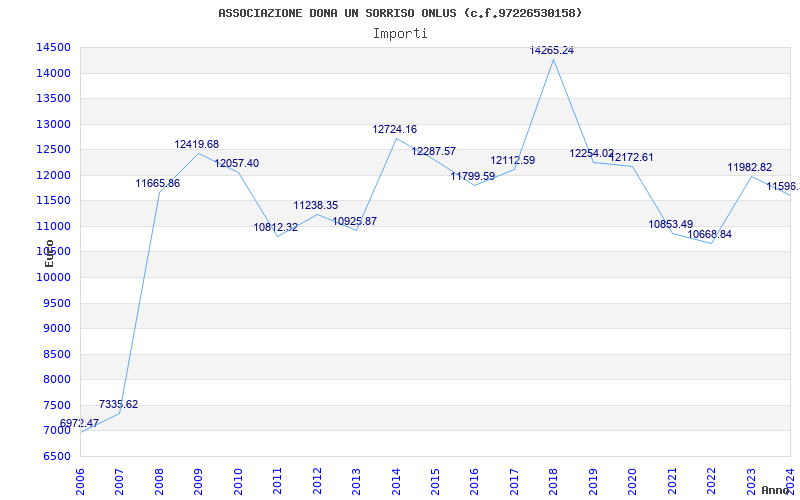This screenshot has width=800, height=500.
Task: Click the y-axis value 10000
Action: click(53, 278)
